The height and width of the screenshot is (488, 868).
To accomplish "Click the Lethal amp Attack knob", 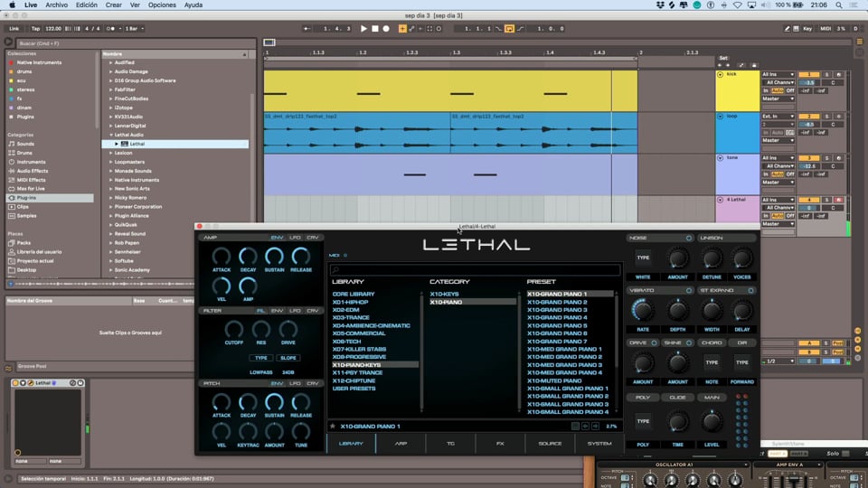I will tap(222, 256).
